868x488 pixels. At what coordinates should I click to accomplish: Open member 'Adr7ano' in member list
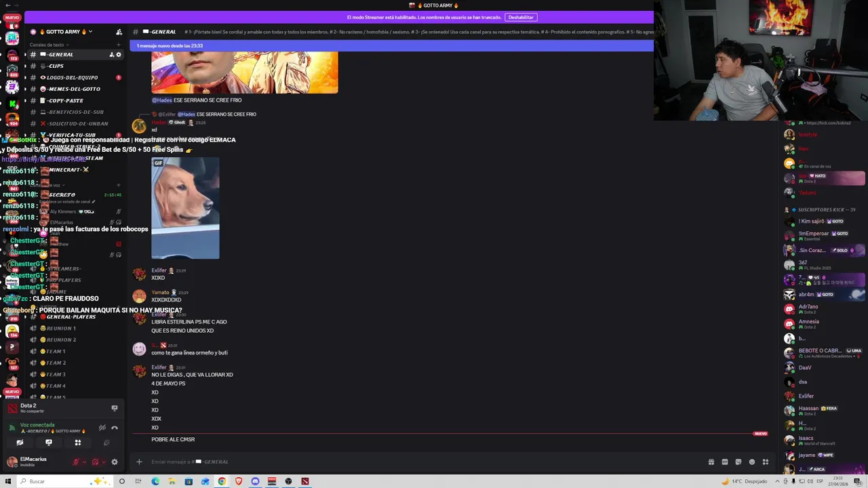coord(824,309)
